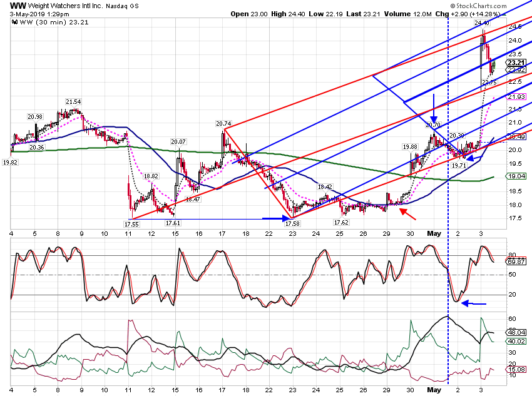
Task: Click the 3-May-2019 1:29pm timestamp
Action: [39, 14]
